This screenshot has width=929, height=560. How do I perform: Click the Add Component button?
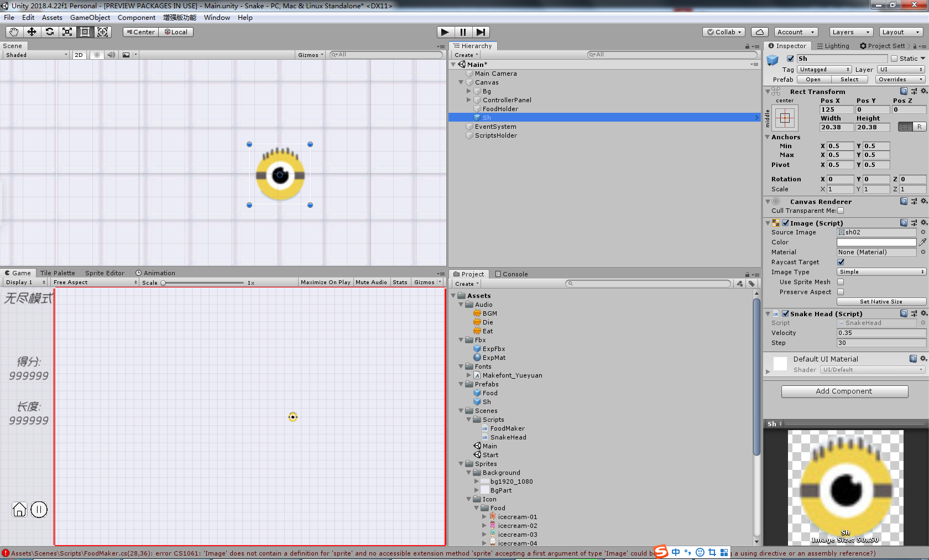[x=844, y=391]
